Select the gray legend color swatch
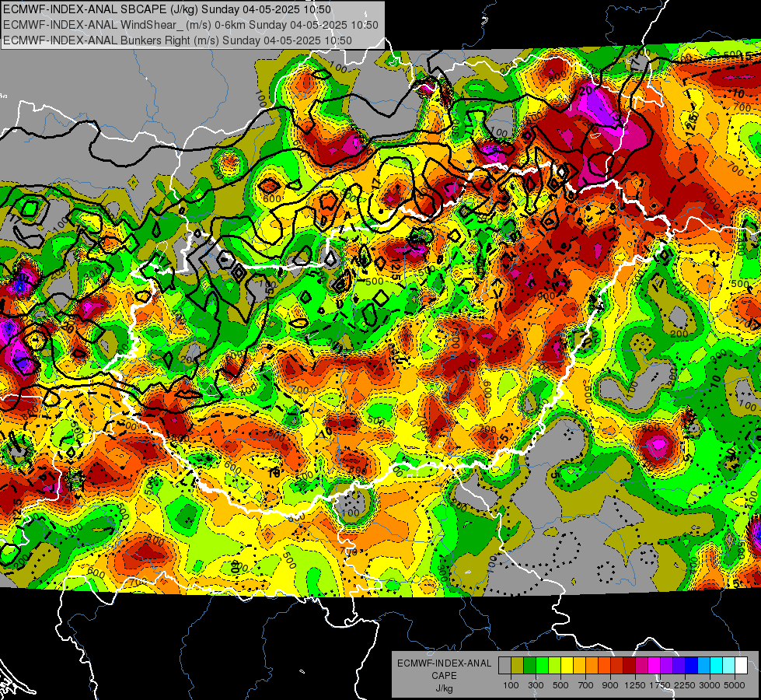Image resolution: width=761 pixels, height=700 pixels. [x=504, y=665]
